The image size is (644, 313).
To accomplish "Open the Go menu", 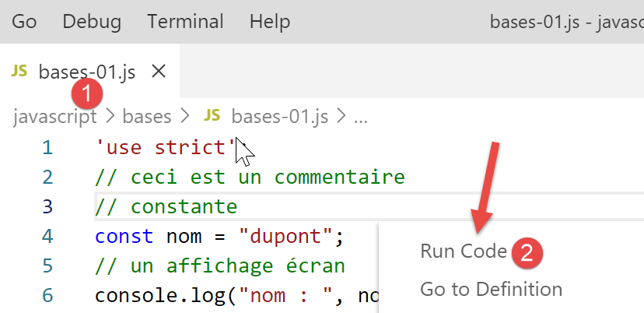I will click(24, 22).
